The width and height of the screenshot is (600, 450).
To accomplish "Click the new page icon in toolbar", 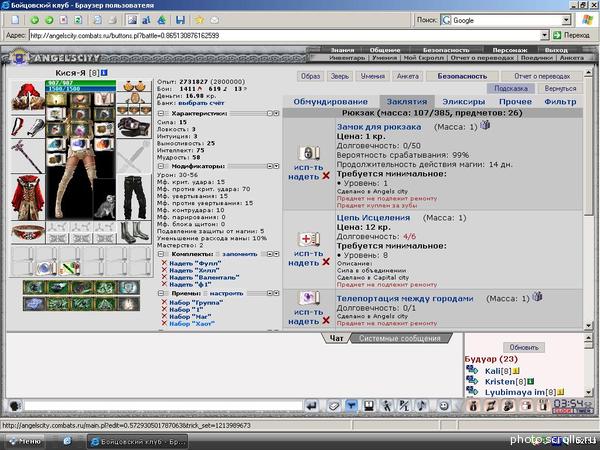I will click(15, 20).
